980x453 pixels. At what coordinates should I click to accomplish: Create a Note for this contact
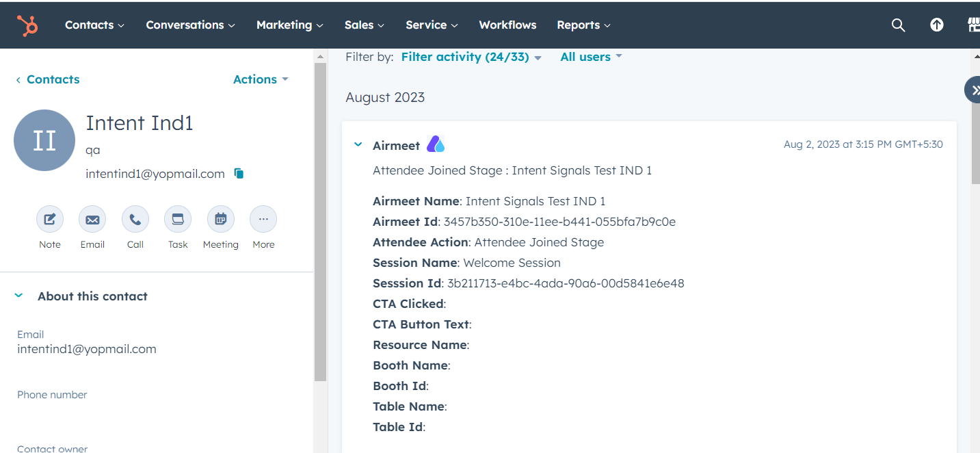point(50,219)
